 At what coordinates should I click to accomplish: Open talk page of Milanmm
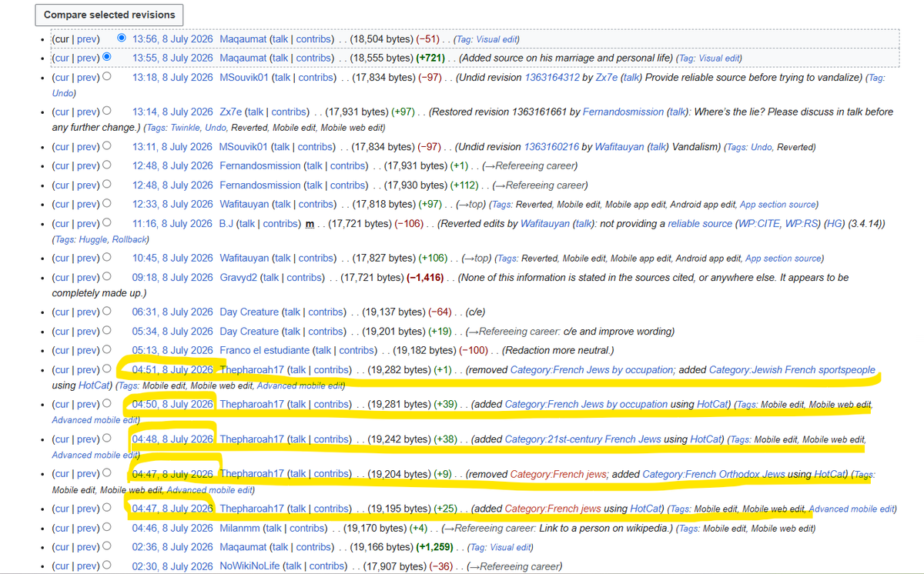tap(273, 528)
